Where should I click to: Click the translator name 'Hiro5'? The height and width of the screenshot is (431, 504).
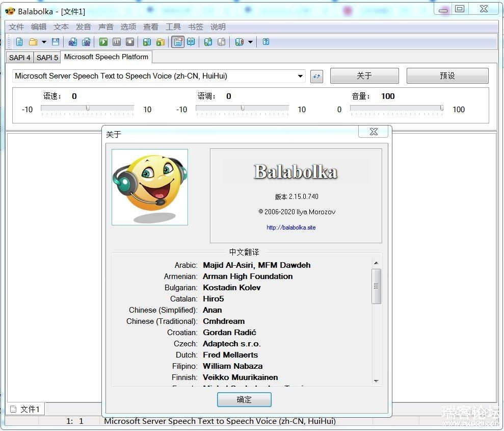coord(213,299)
